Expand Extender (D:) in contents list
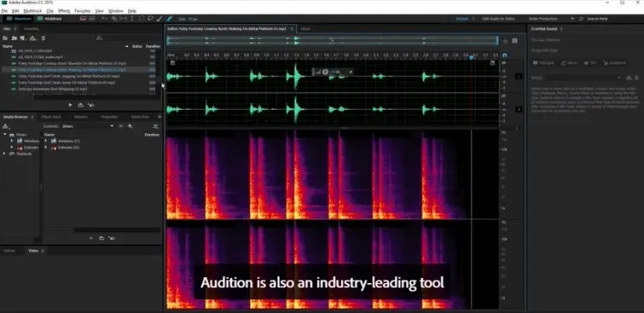Image resolution: width=644 pixels, height=313 pixels. (46, 147)
